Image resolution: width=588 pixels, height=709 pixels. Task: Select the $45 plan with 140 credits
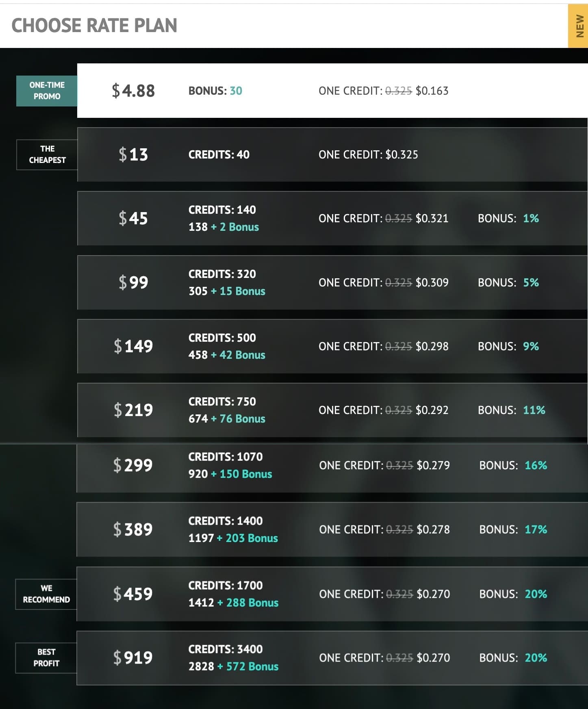tap(332, 218)
